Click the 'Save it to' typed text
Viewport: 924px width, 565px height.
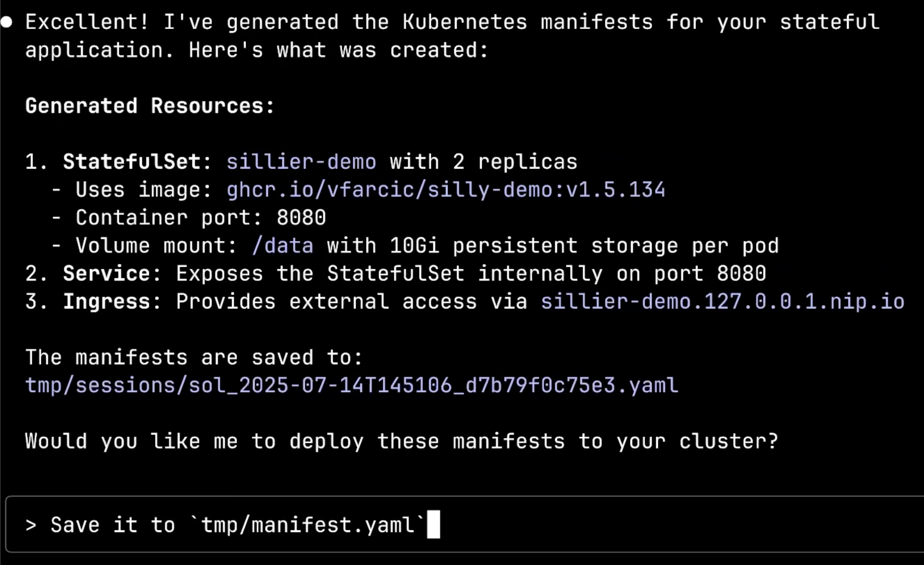pos(113,525)
